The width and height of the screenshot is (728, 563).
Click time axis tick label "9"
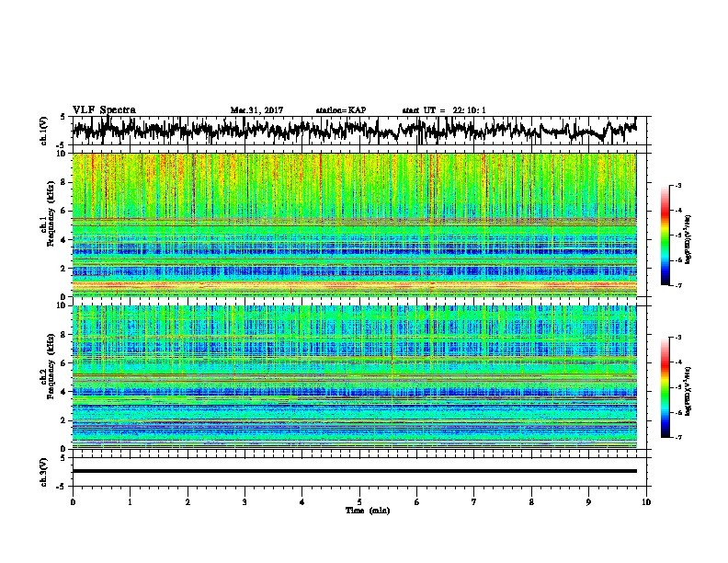[x=588, y=502]
